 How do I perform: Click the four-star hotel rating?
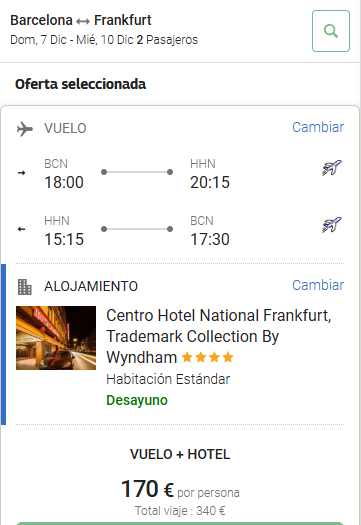(207, 357)
